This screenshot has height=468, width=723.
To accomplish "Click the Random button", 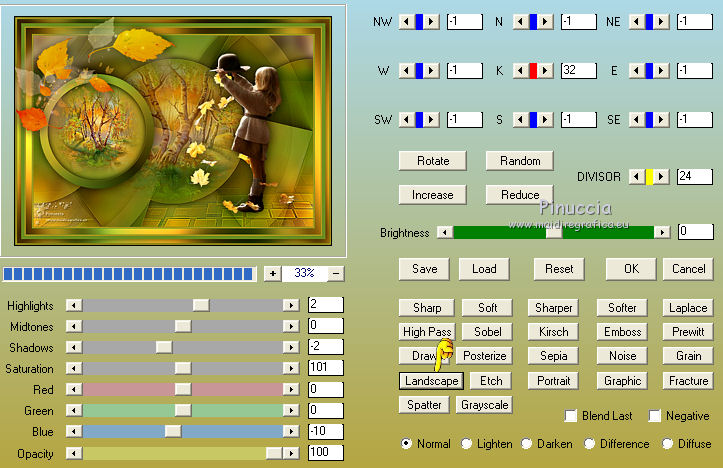I will (x=520, y=161).
